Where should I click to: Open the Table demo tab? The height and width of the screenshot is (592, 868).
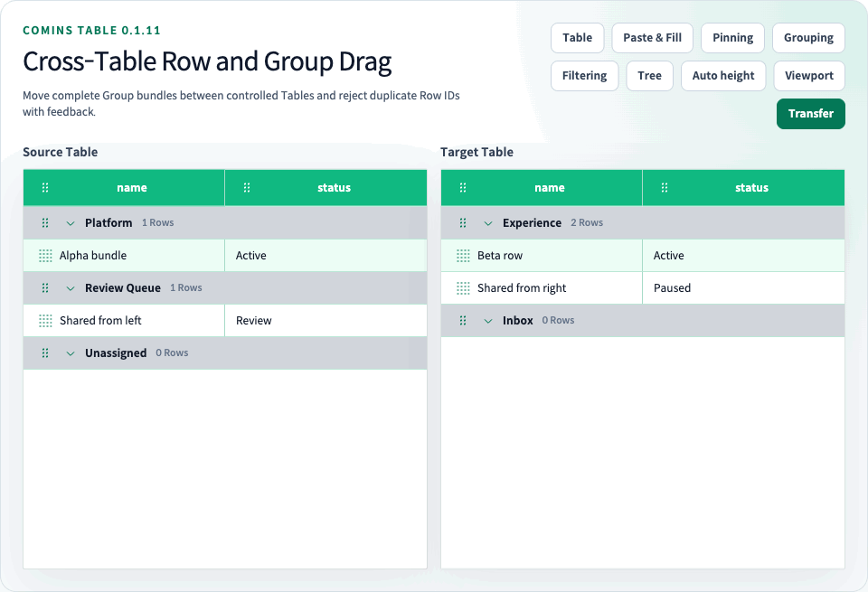coord(578,38)
